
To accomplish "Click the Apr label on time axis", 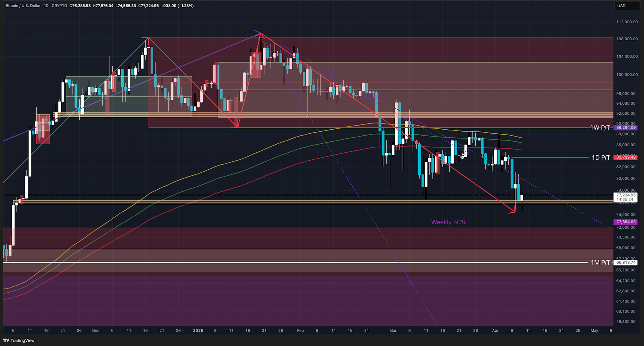I will 495,331.
